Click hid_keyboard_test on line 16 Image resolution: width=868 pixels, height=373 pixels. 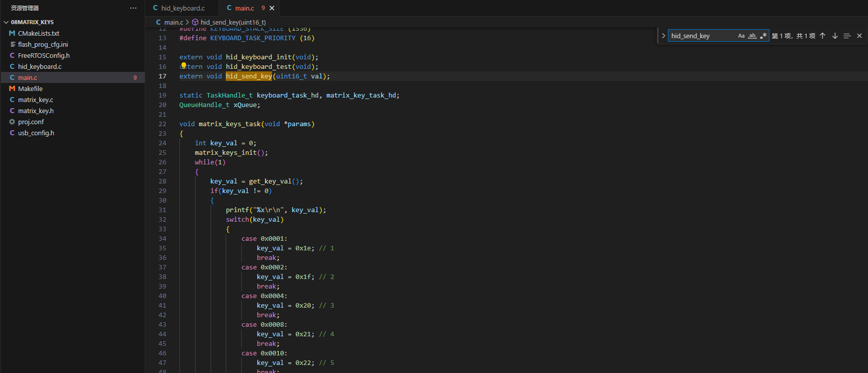259,67
